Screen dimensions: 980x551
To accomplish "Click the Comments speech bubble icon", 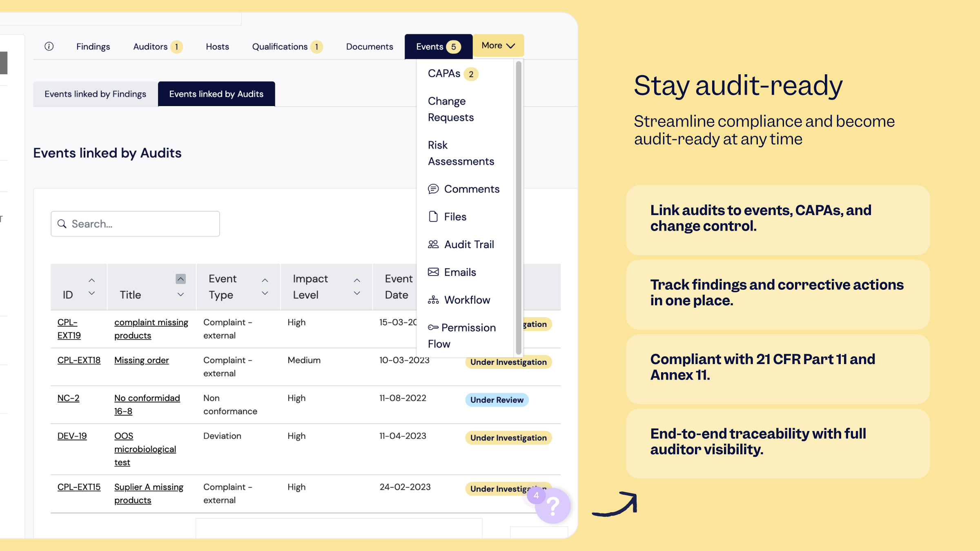I will pos(433,189).
